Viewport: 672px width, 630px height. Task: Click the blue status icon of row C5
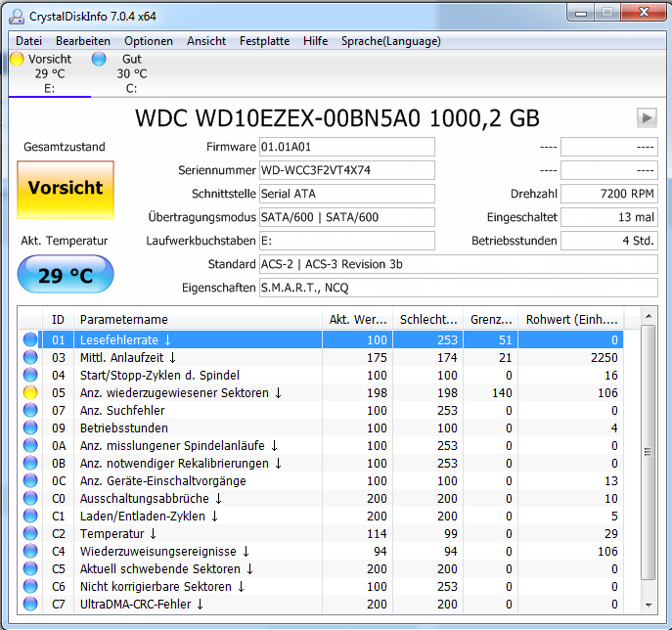click(30, 568)
